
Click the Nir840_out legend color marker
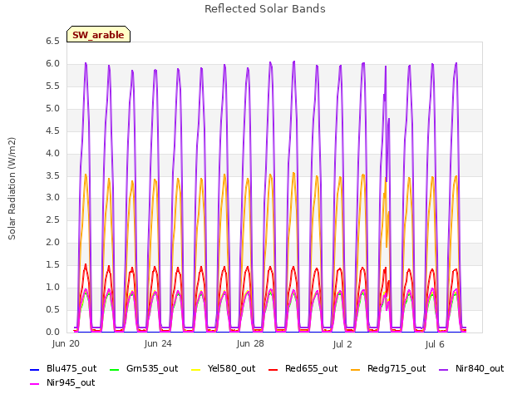click(443, 369)
